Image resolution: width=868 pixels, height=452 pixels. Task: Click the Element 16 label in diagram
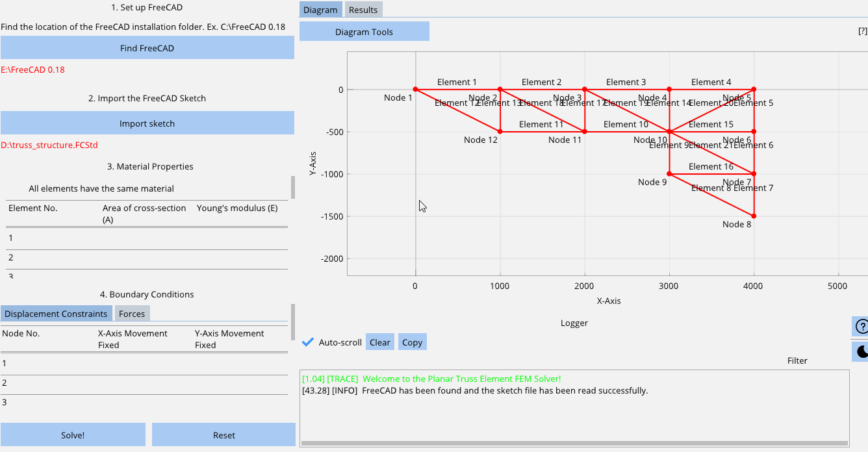click(x=711, y=166)
